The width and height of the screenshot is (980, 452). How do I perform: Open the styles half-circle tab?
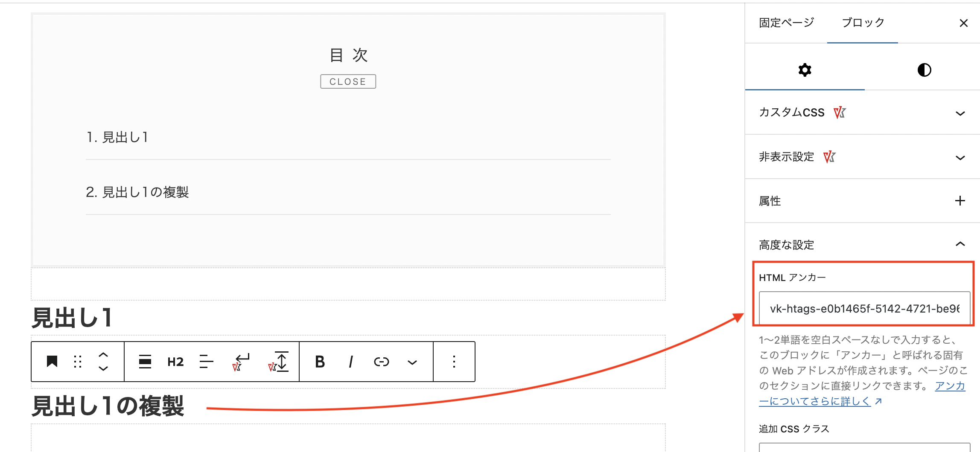924,70
